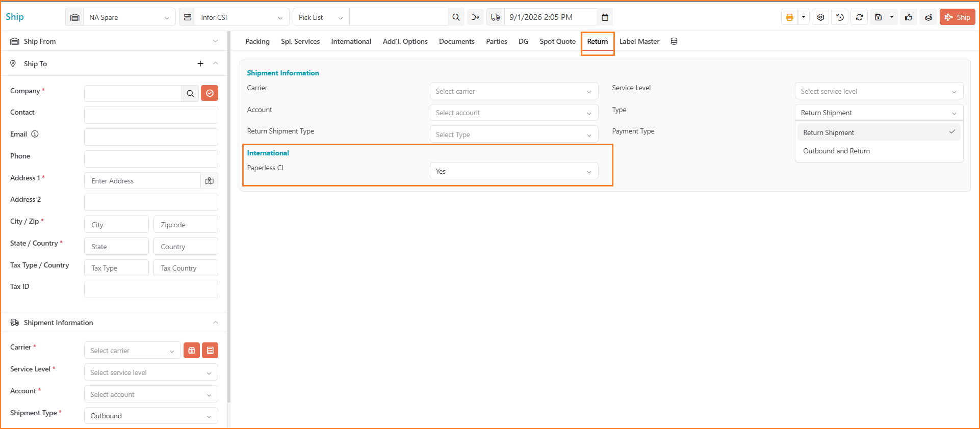Screen dimensions: 980x429
Task: Click the plus icon in Ship To header
Action: pyautogui.click(x=200, y=64)
